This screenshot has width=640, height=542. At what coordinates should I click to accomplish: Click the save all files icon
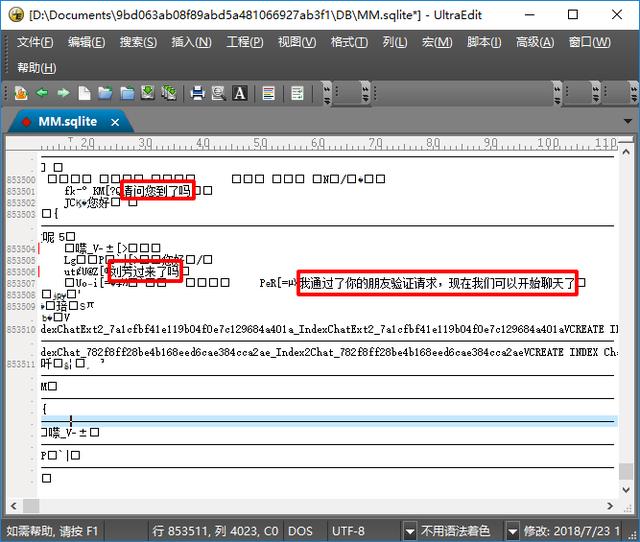tap(169, 93)
